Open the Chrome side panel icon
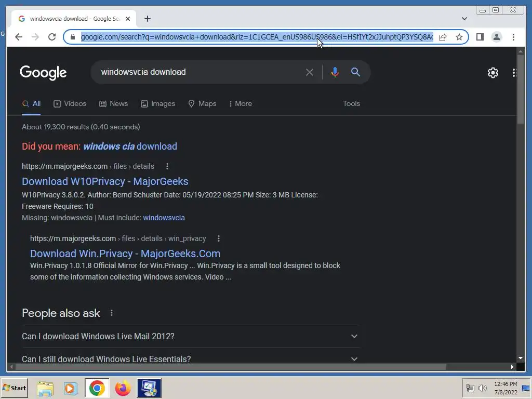The width and height of the screenshot is (532, 399). click(x=480, y=37)
